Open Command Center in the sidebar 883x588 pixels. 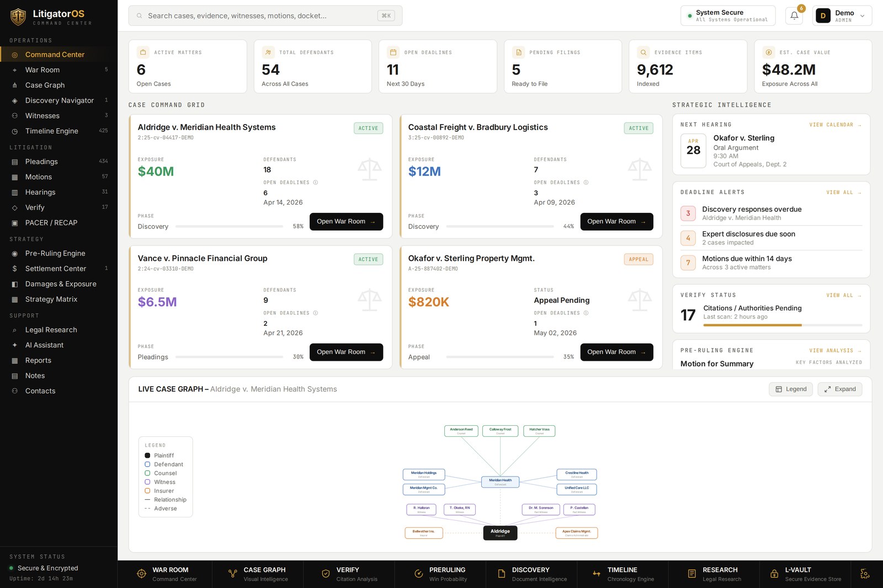click(x=58, y=55)
